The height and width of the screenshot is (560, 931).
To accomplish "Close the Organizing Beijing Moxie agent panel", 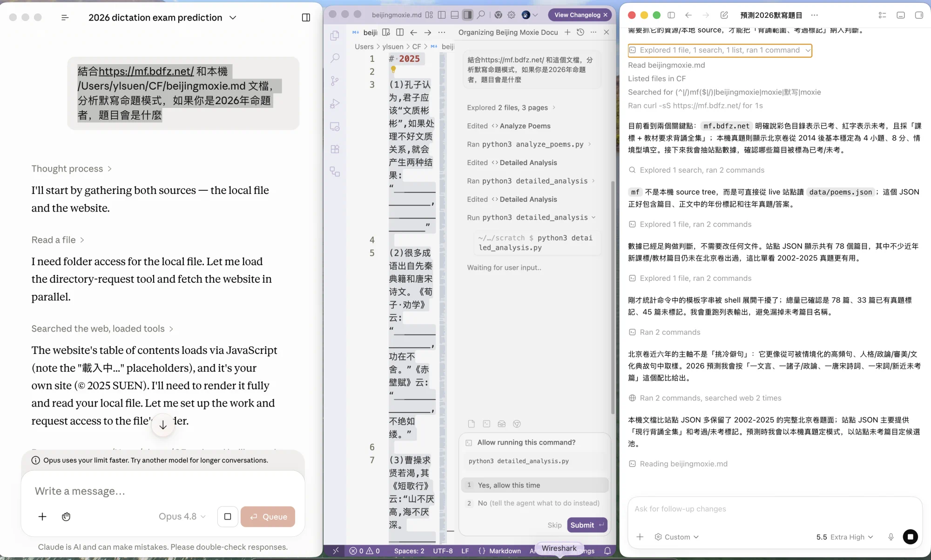I will (x=606, y=32).
